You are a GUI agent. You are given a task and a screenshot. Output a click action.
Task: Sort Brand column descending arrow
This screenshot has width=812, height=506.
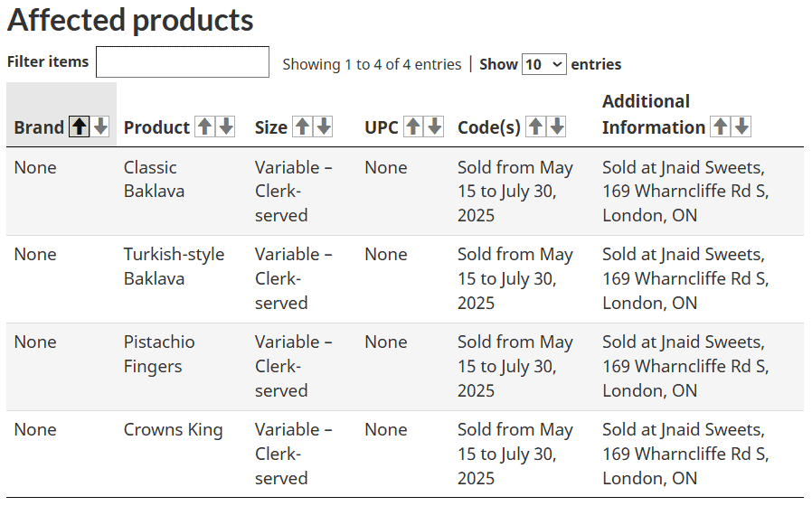[101, 127]
